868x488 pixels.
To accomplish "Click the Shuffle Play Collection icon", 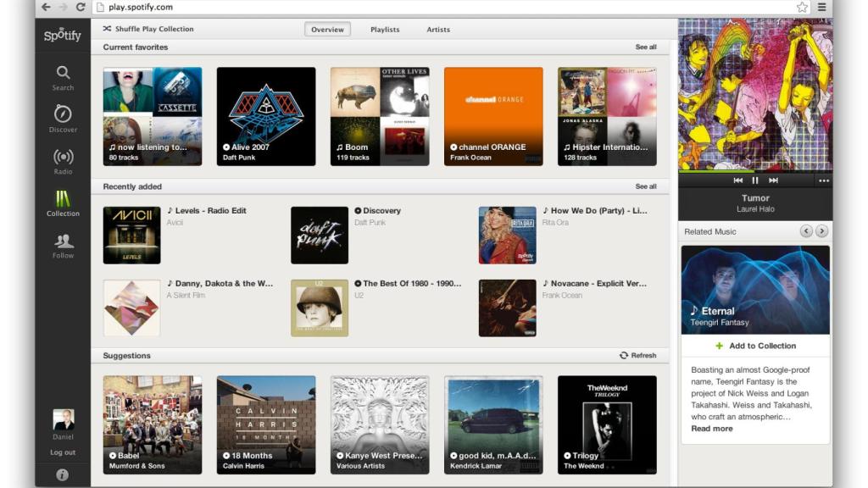I will [x=108, y=28].
